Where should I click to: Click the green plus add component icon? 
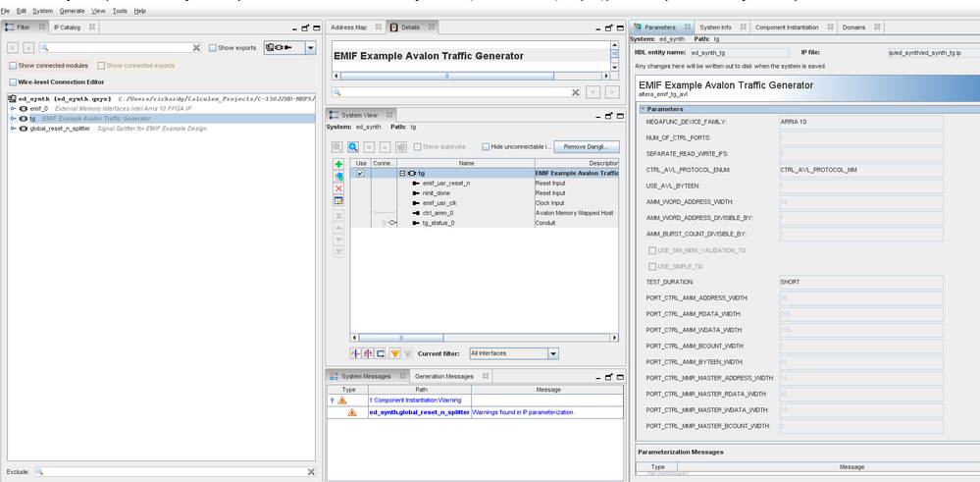[x=338, y=165]
